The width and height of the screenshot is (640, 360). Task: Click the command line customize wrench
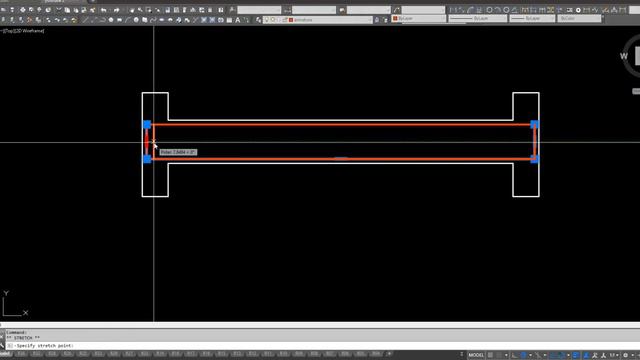2,345
